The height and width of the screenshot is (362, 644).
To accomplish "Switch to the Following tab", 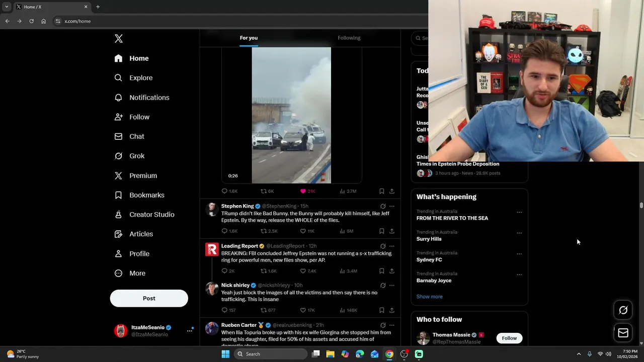I will (349, 38).
